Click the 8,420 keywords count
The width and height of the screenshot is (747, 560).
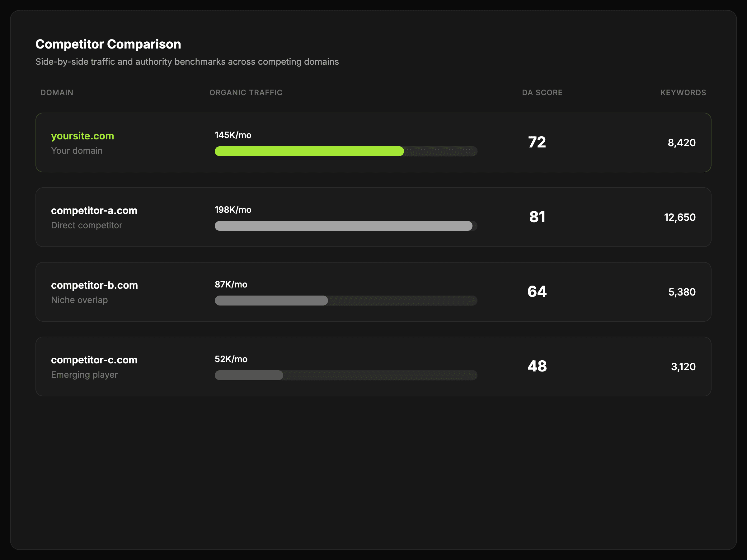pyautogui.click(x=681, y=143)
